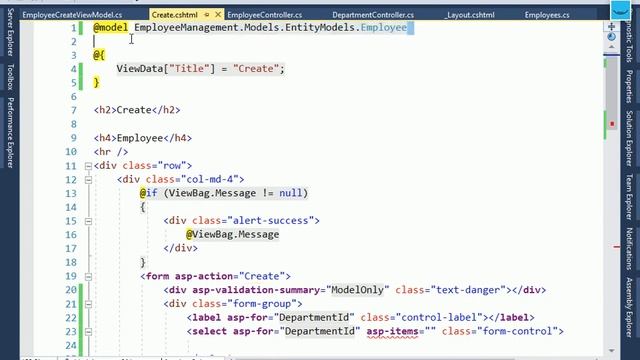Click the red error marker on the scrollbar
This screenshot has width=640, height=360.
pos(612,124)
